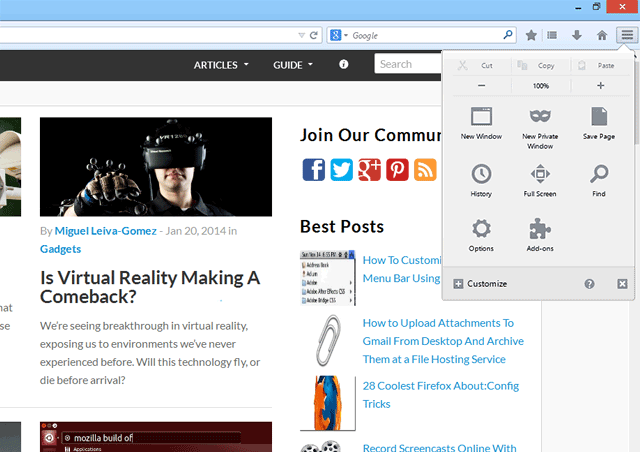Image resolution: width=640 pixels, height=452 pixels.
Task: Expand the ARTICLES dropdown menu
Action: coord(221,65)
